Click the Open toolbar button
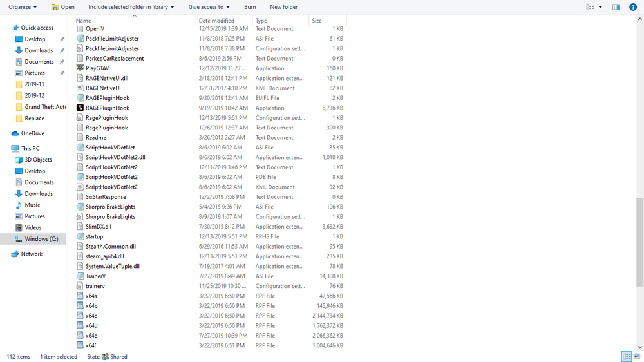644x362 pixels. (63, 7)
